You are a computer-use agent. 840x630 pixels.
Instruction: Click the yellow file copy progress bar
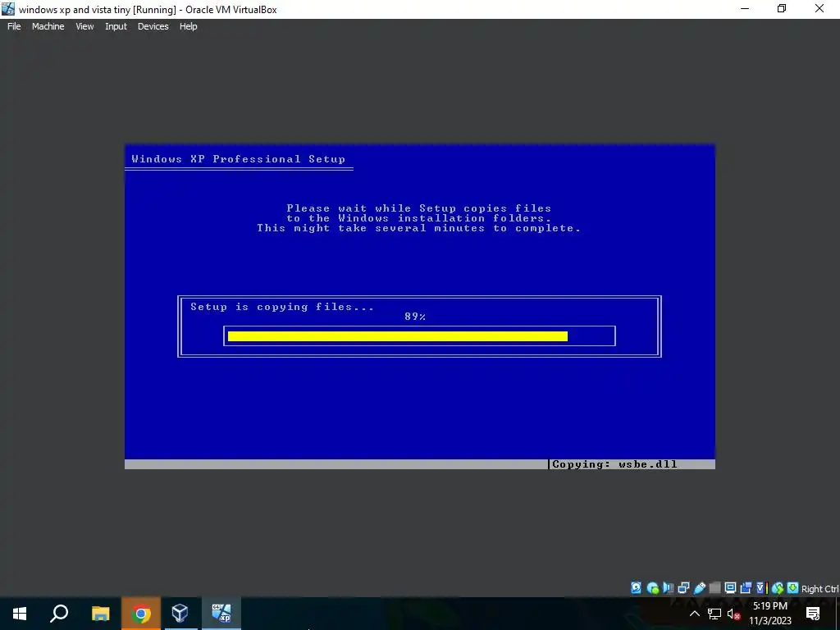pyautogui.click(x=398, y=336)
